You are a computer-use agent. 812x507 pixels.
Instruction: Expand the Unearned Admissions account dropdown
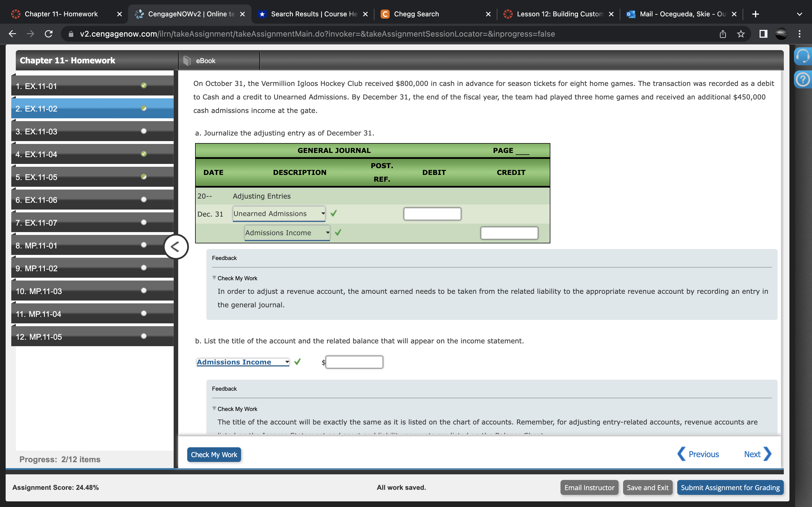point(279,214)
